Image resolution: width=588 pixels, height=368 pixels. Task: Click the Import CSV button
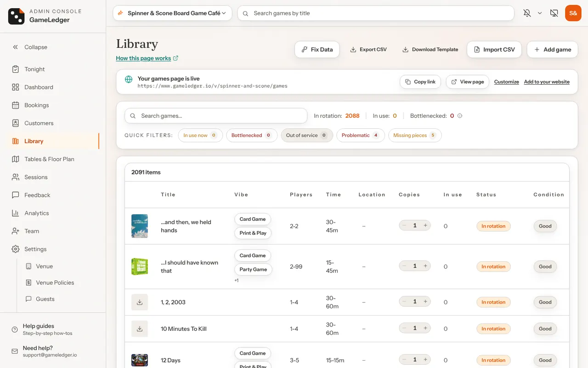pos(494,50)
